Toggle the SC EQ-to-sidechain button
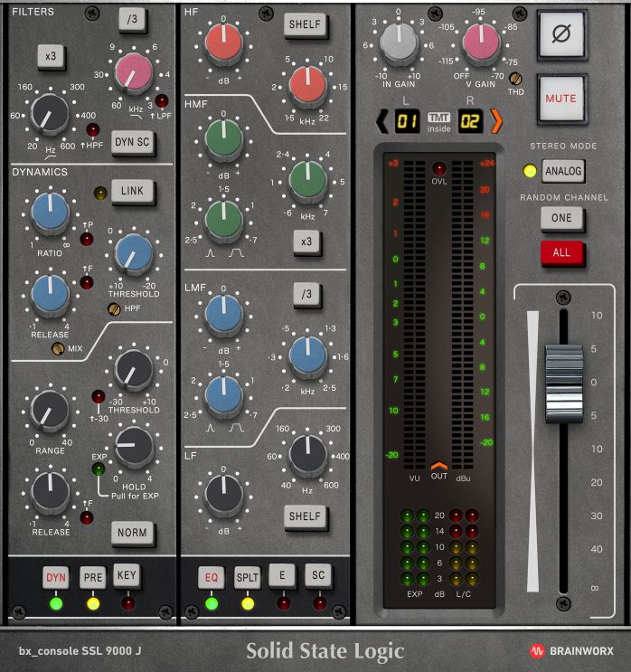Image resolution: width=631 pixels, height=672 pixels. [x=318, y=575]
